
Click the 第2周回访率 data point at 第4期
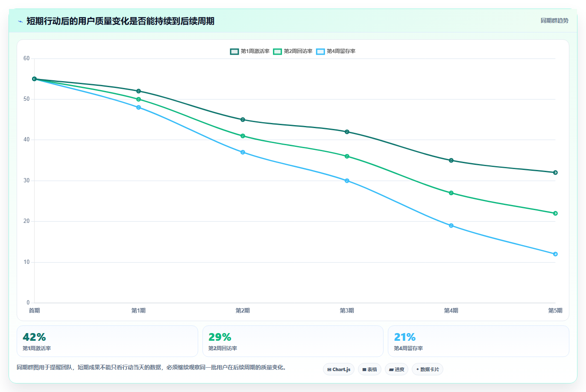click(x=451, y=193)
